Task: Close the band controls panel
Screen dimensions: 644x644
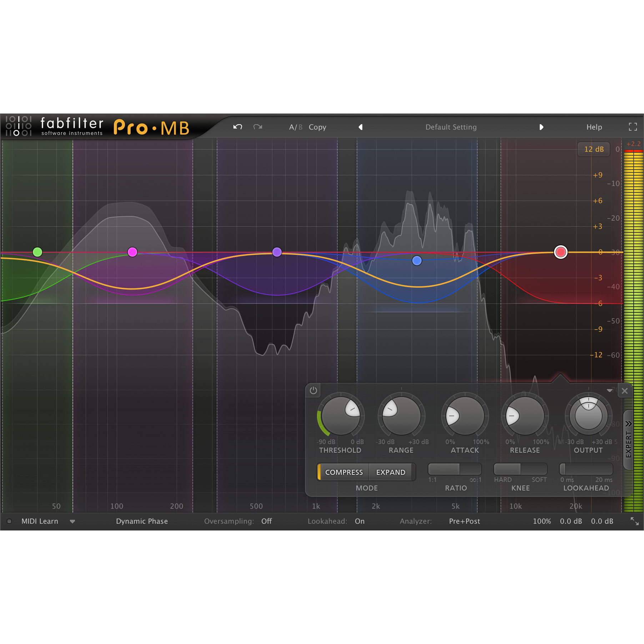Action: 625,391
